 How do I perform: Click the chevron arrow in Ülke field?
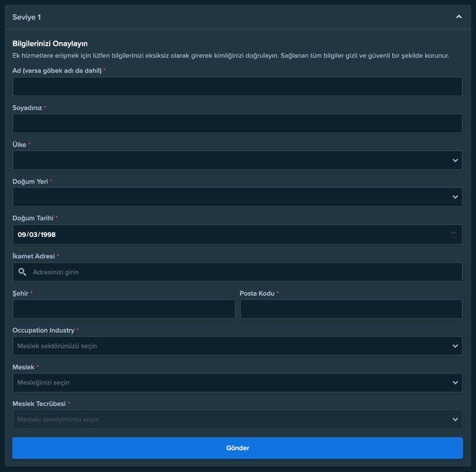click(455, 161)
